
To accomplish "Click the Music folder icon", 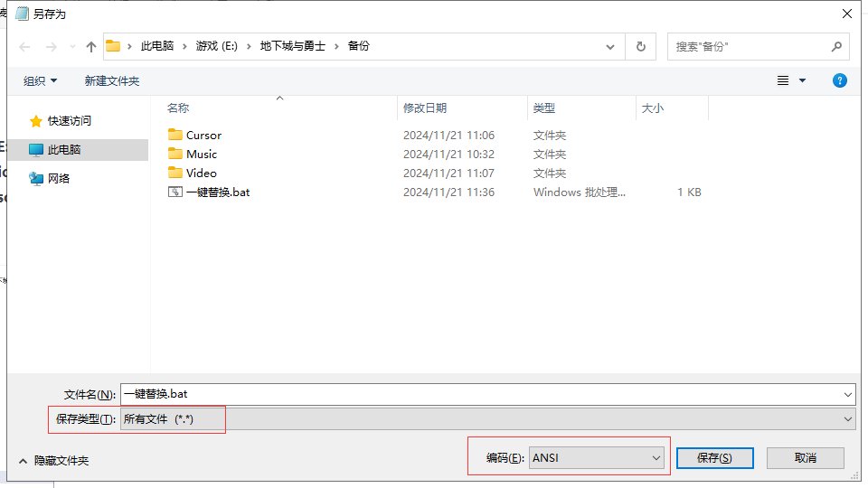I will [x=175, y=154].
